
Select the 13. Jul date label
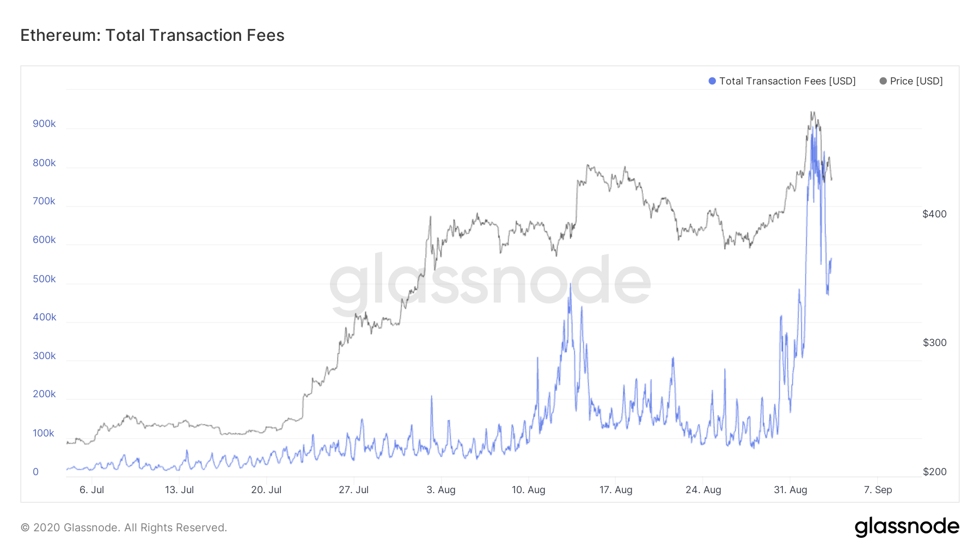click(179, 490)
